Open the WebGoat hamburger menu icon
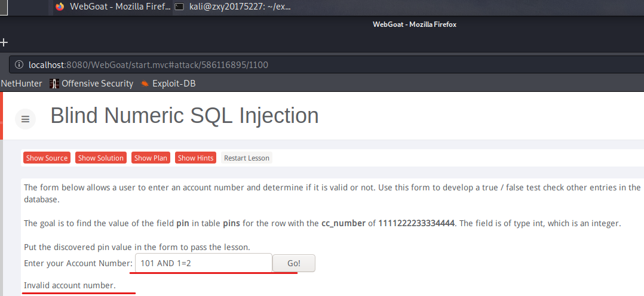This screenshot has height=296, width=644. pyautogui.click(x=26, y=119)
